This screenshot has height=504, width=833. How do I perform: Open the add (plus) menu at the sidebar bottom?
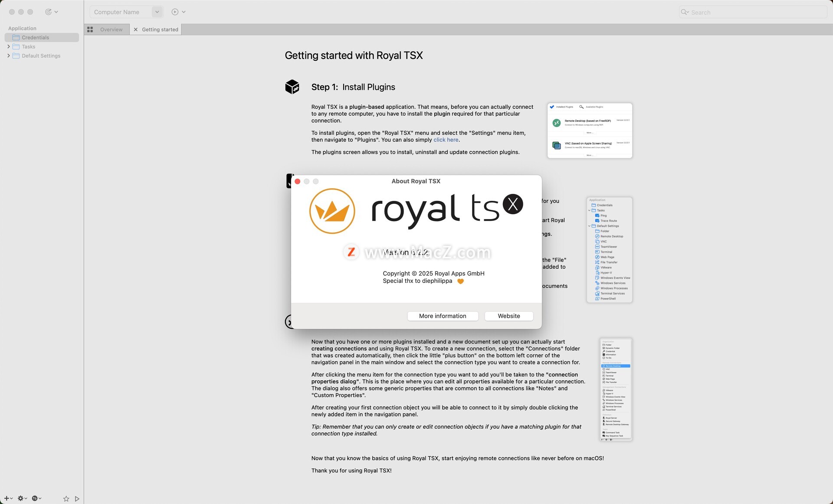(x=8, y=498)
